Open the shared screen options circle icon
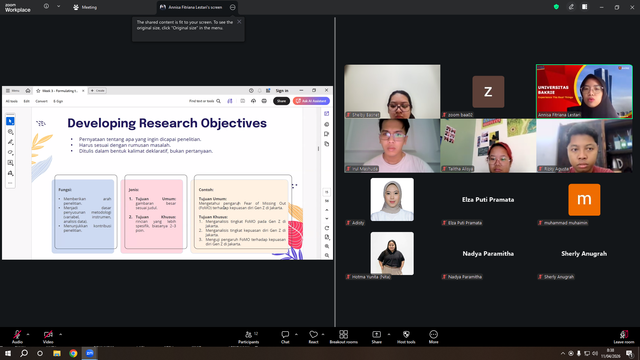 pos(233,7)
